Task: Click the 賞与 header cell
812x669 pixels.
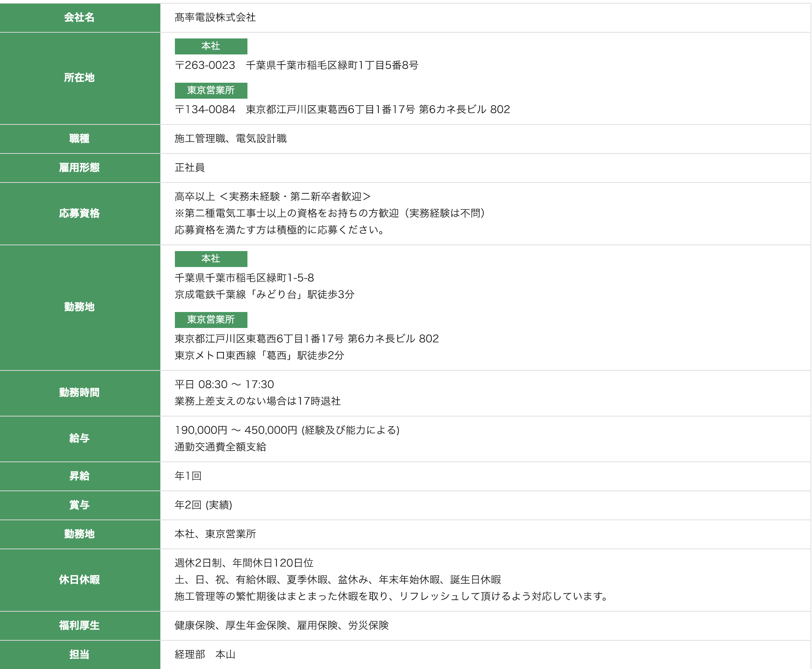Action: (79, 505)
